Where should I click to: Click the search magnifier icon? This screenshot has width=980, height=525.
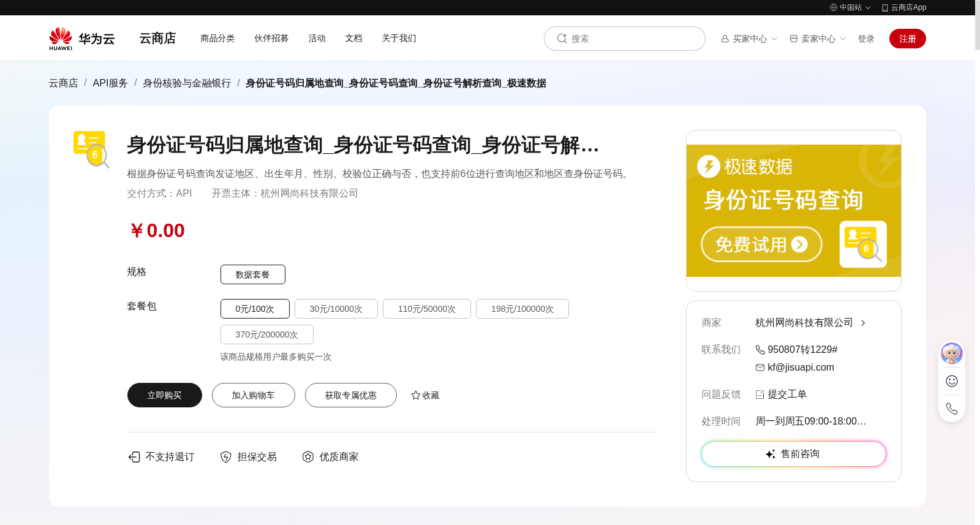click(562, 39)
